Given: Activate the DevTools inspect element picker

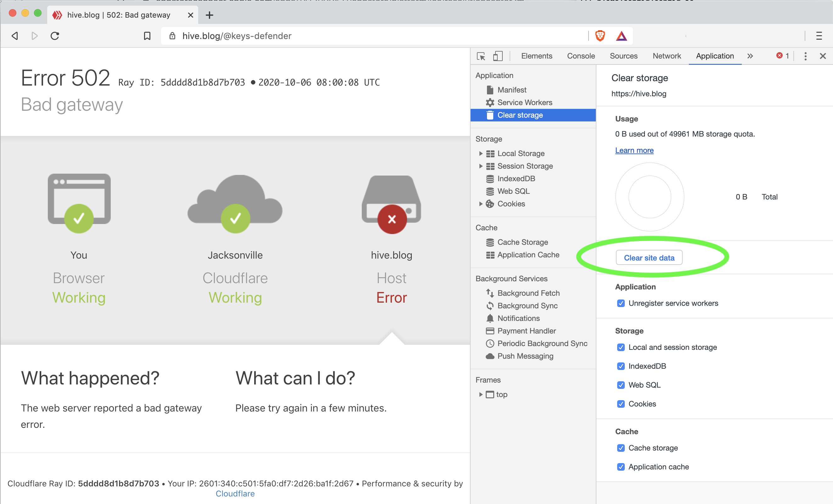Looking at the screenshot, I should pos(481,56).
